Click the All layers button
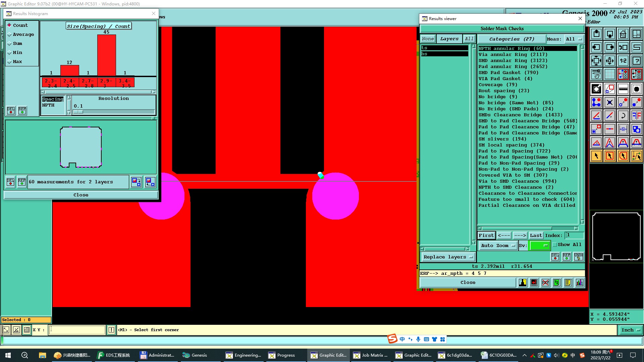 tap(469, 39)
